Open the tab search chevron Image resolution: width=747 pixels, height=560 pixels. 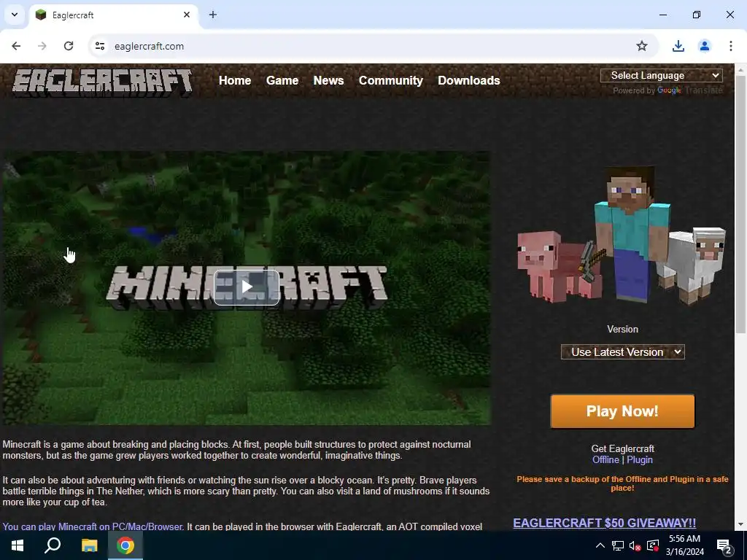coord(15,15)
